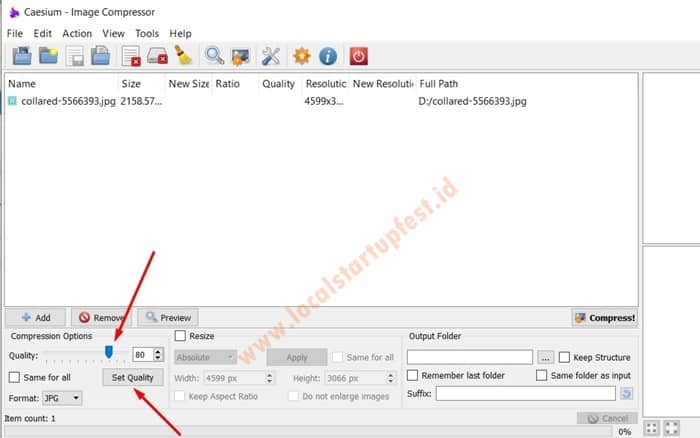Open the Absolute resize mode dropdown
Image resolution: width=700 pixels, height=438 pixels.
coord(205,357)
